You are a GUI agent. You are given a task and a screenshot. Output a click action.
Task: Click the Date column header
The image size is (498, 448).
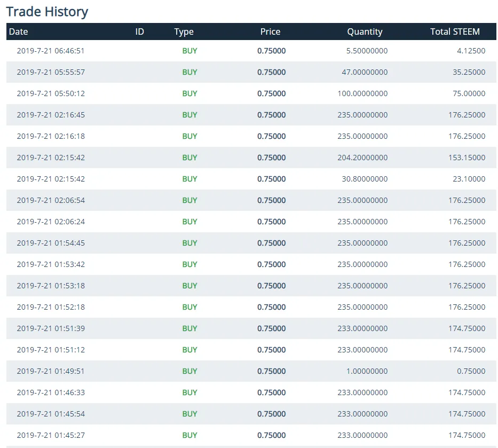[19, 32]
